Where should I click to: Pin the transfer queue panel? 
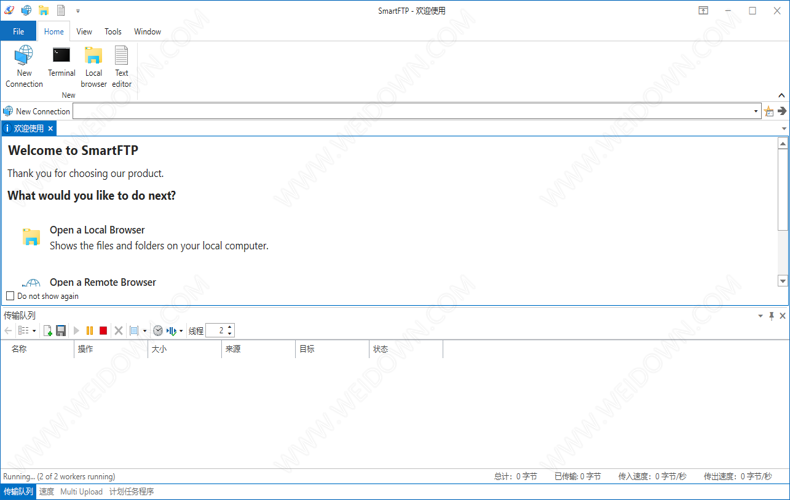(771, 316)
